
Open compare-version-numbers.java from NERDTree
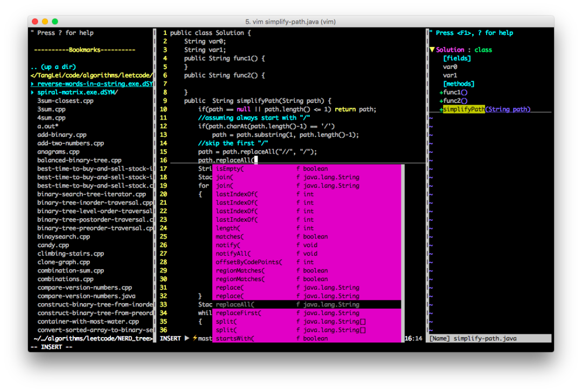coord(86,296)
